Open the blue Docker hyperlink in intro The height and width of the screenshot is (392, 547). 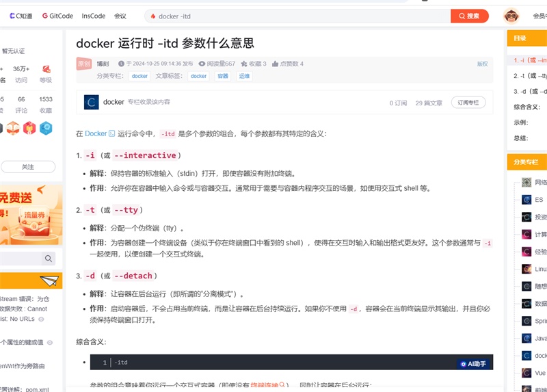(96, 133)
